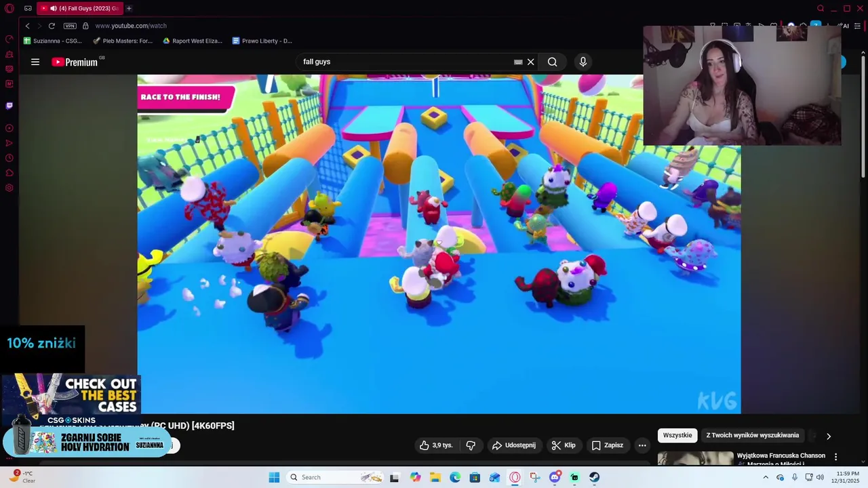This screenshot has width=868, height=488.
Task: Open Windows Start menu
Action: pos(274,477)
